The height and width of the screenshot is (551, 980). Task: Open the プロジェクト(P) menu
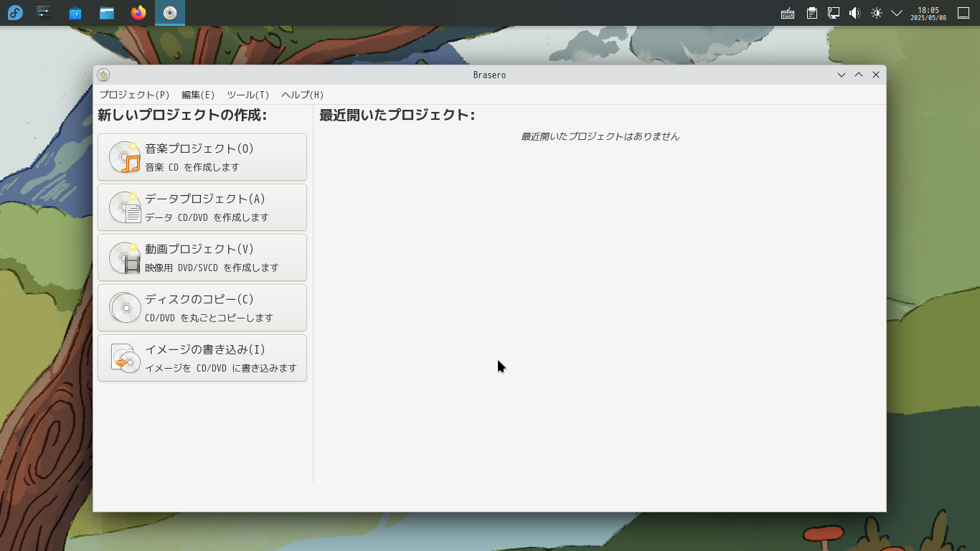point(134,95)
